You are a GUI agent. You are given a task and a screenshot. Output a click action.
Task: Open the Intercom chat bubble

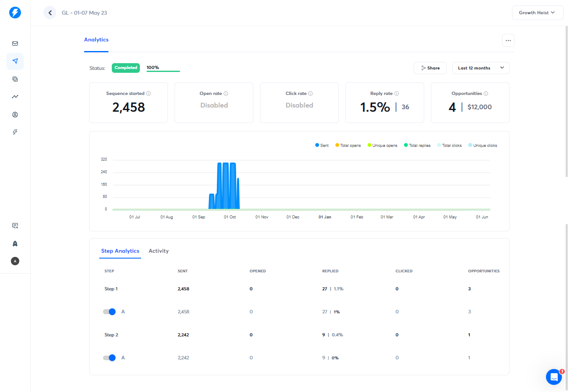click(554, 377)
